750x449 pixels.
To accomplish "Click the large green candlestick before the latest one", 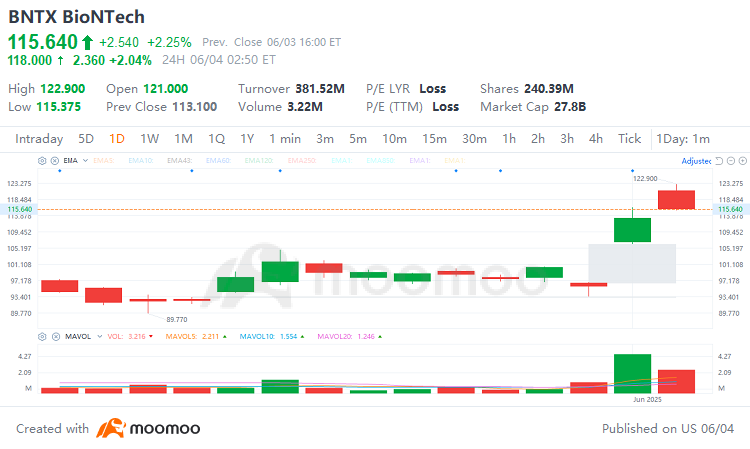I will coord(632,230).
